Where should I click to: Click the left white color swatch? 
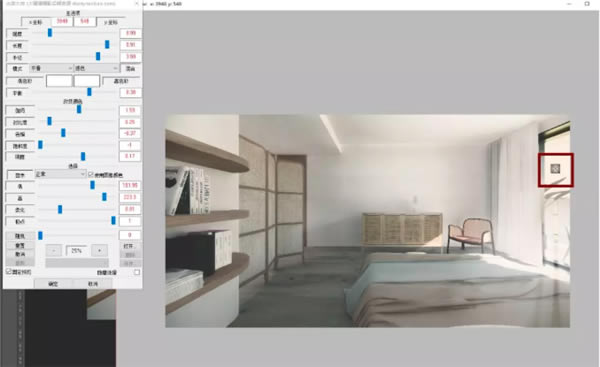(59, 81)
